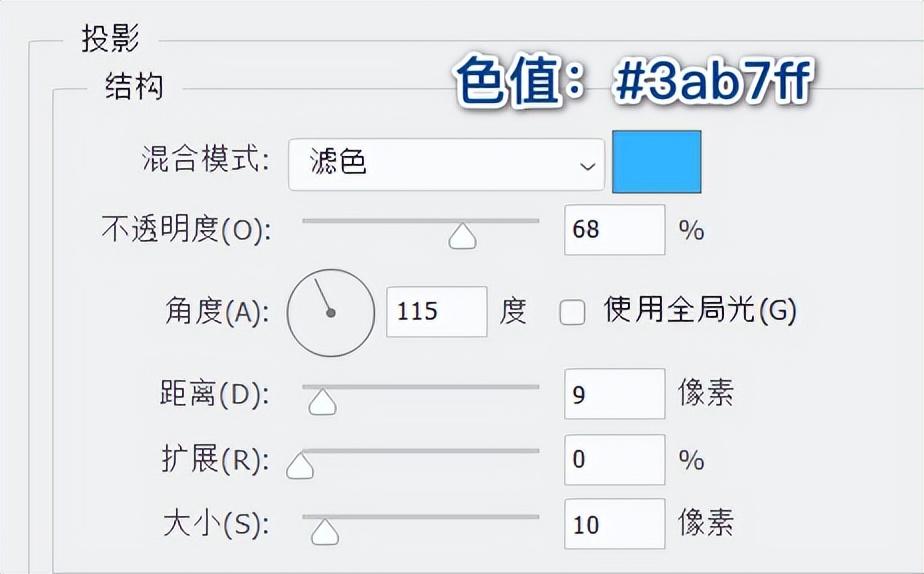
Task: Click the 角度(A) label
Action: point(217,312)
